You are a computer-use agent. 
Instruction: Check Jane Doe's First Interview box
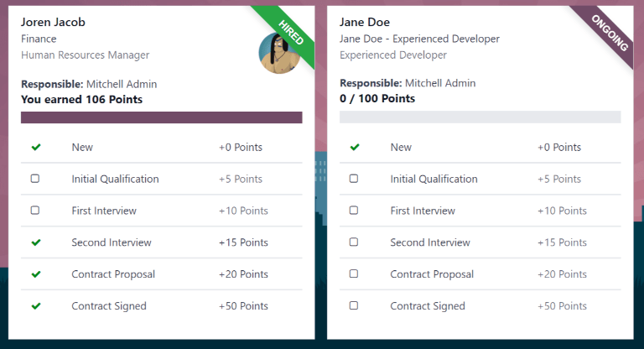pyautogui.click(x=354, y=210)
